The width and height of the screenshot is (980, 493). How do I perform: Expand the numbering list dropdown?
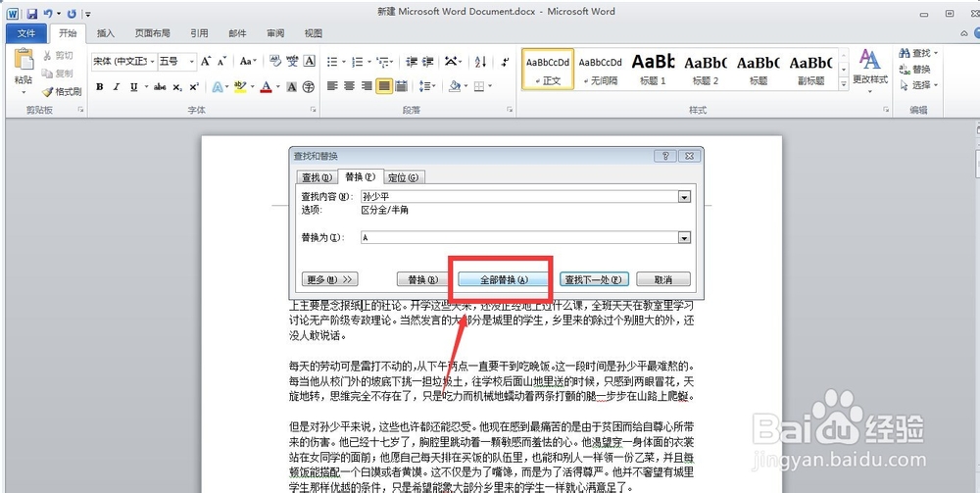pyautogui.click(x=369, y=61)
